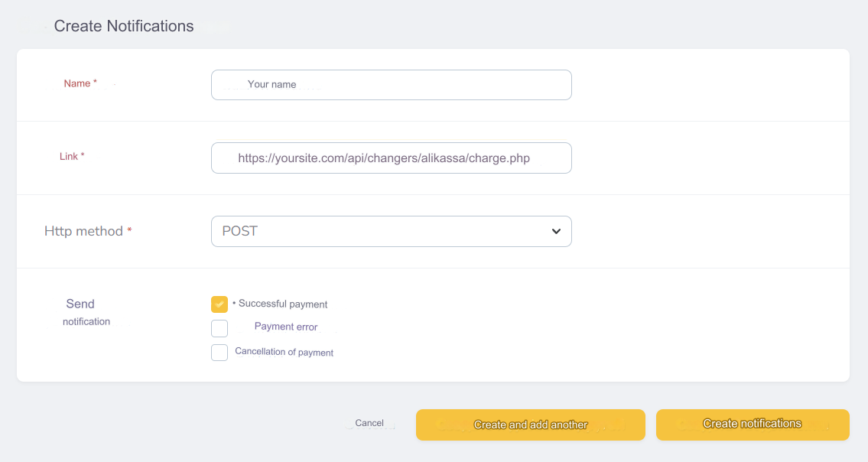The width and height of the screenshot is (868, 462).
Task: Select the POST value in the method box
Action: coord(240,231)
